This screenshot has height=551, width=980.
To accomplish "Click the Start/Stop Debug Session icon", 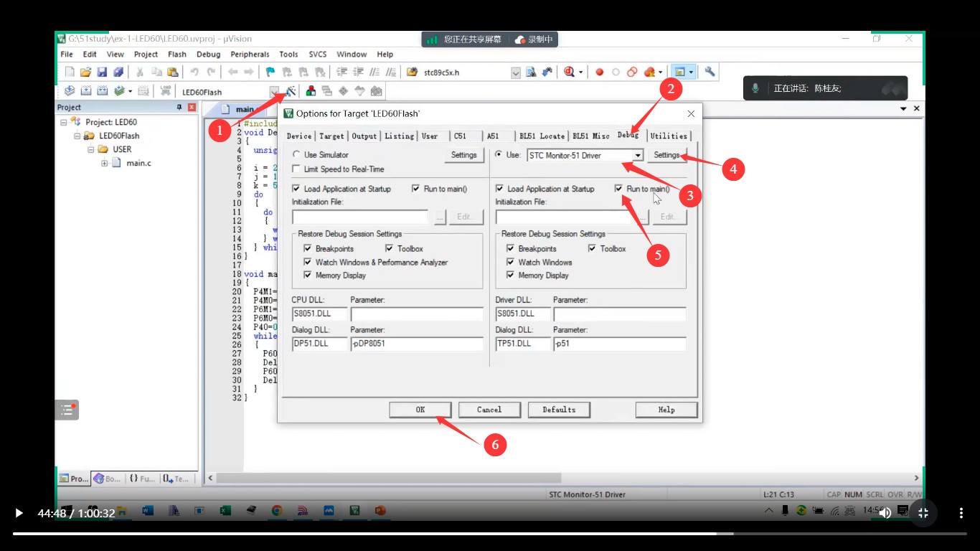I will coord(569,72).
